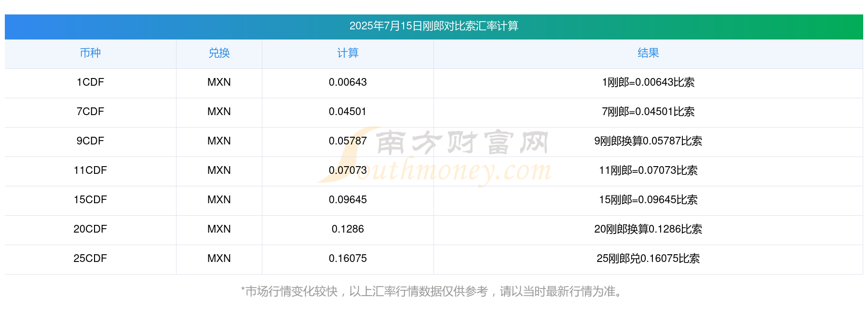This screenshot has height=313, width=868.
Task: Click MXN in the 11CDF row
Action: pyautogui.click(x=219, y=170)
